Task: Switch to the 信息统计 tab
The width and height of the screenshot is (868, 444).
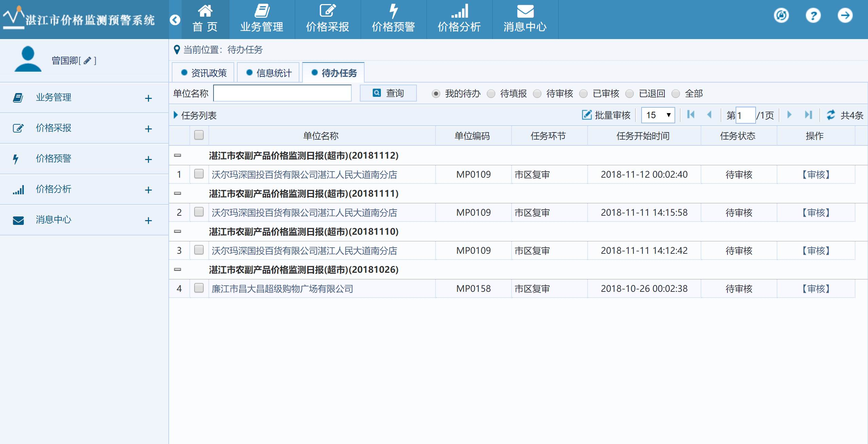Action: tap(268, 73)
